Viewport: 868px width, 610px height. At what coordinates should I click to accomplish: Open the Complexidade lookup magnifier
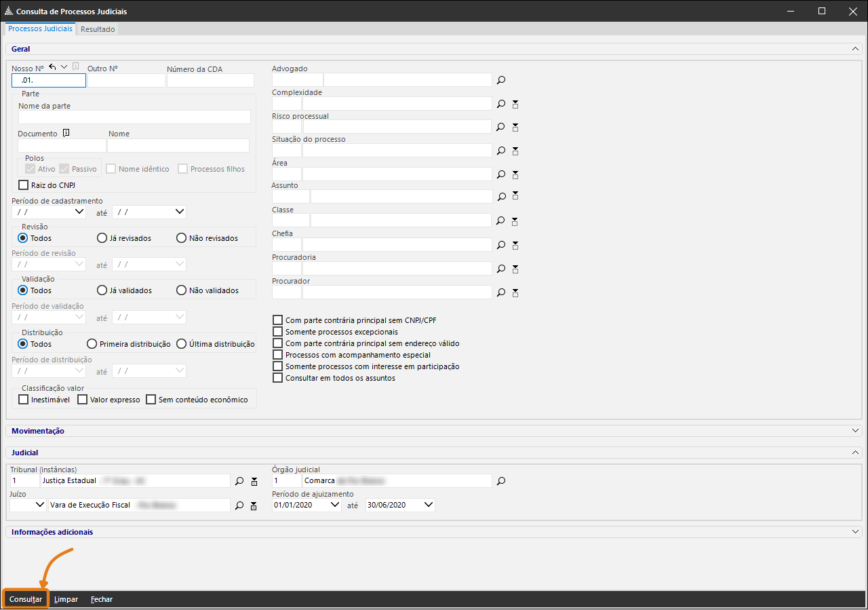click(501, 104)
